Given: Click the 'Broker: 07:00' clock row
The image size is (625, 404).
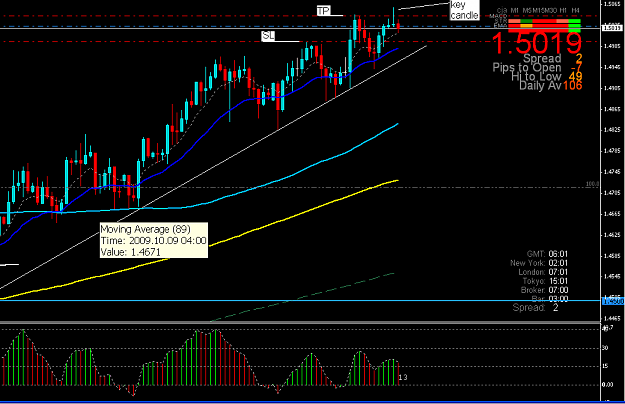Looking at the screenshot, I should point(544,290).
